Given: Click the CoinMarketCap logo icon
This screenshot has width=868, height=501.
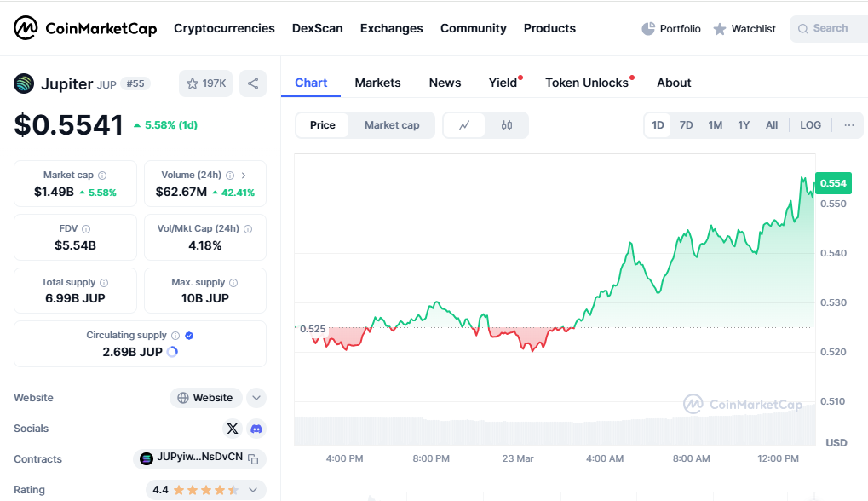Looking at the screenshot, I should (26, 28).
